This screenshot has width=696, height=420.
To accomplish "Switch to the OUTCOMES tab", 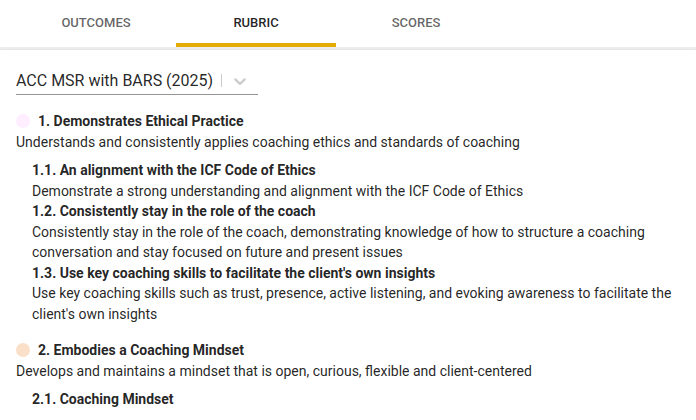I will (x=96, y=23).
